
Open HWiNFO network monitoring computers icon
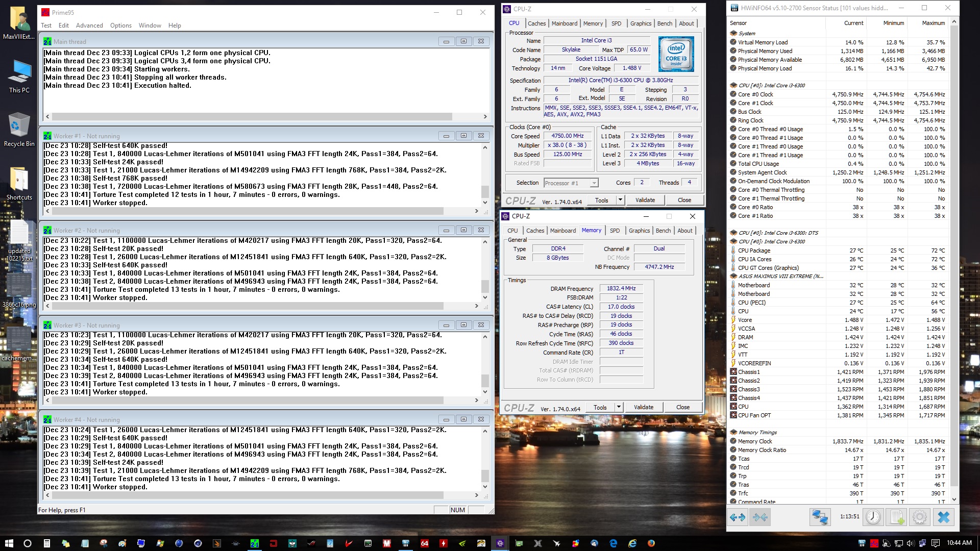820,517
